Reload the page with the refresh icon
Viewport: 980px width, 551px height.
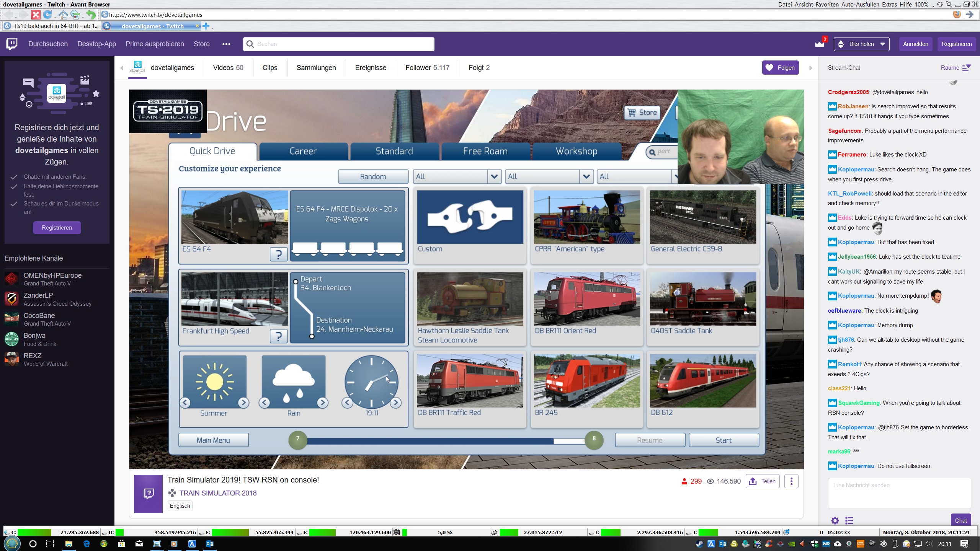point(47,15)
